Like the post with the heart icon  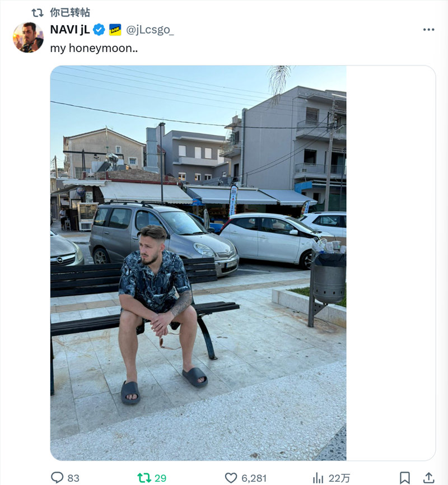pyautogui.click(x=231, y=478)
